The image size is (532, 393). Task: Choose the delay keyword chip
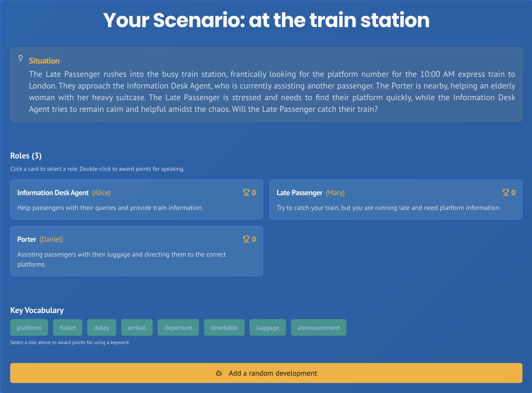click(x=102, y=328)
